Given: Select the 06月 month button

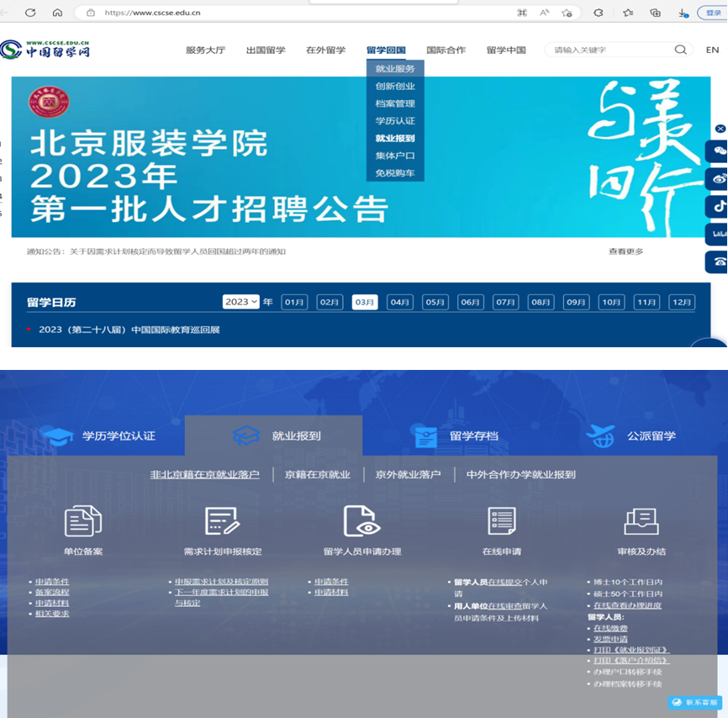Looking at the screenshot, I should [x=470, y=302].
